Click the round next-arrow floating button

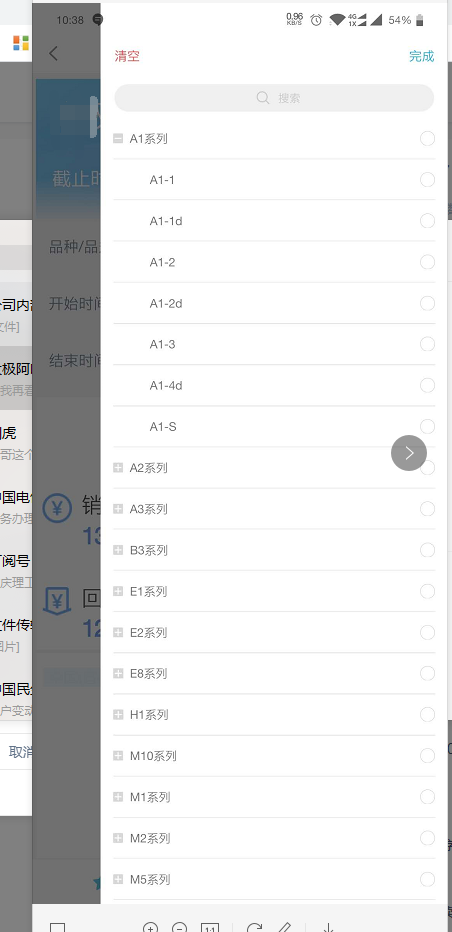coord(409,453)
